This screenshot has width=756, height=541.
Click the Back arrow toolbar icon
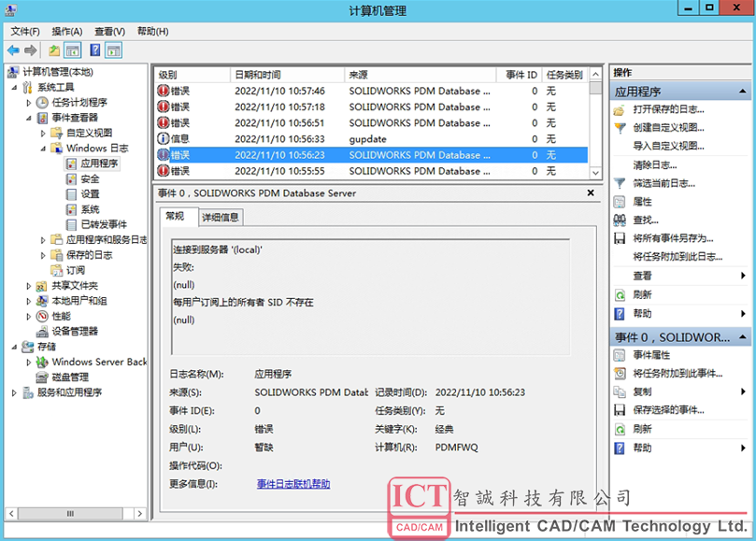13,50
